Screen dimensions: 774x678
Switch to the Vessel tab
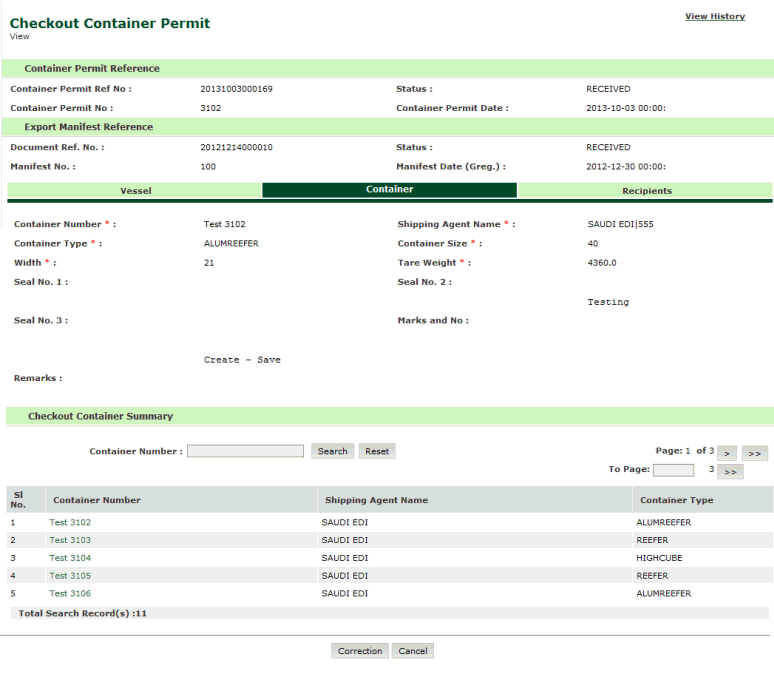click(135, 190)
